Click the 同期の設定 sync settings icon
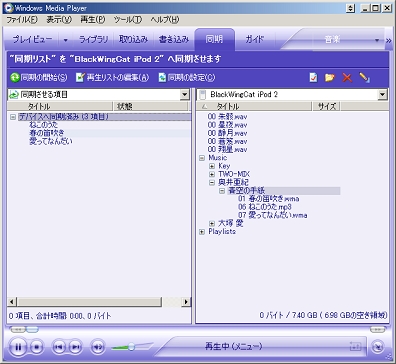 pyautogui.click(x=162, y=78)
